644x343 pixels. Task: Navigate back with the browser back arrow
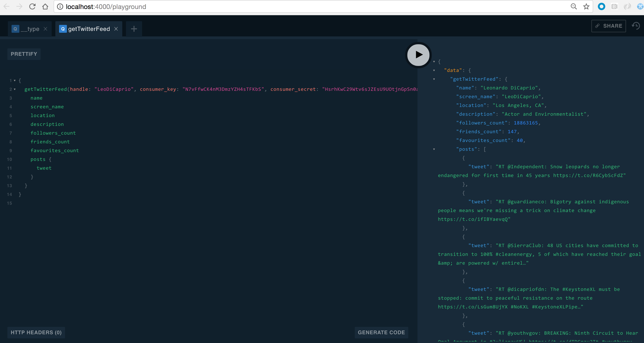coord(7,6)
